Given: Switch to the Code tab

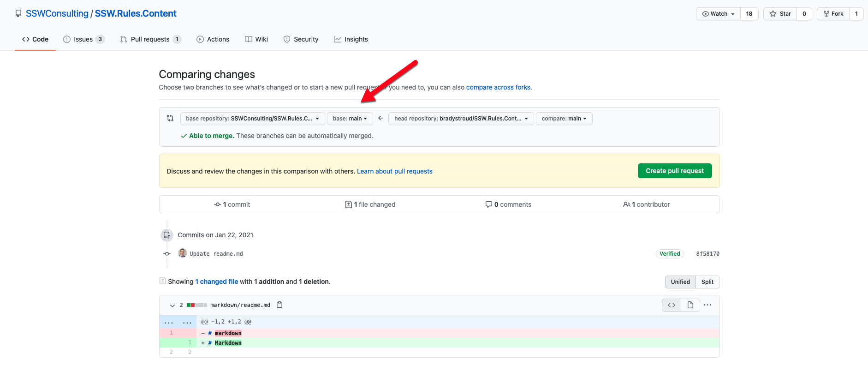Looking at the screenshot, I should point(35,39).
